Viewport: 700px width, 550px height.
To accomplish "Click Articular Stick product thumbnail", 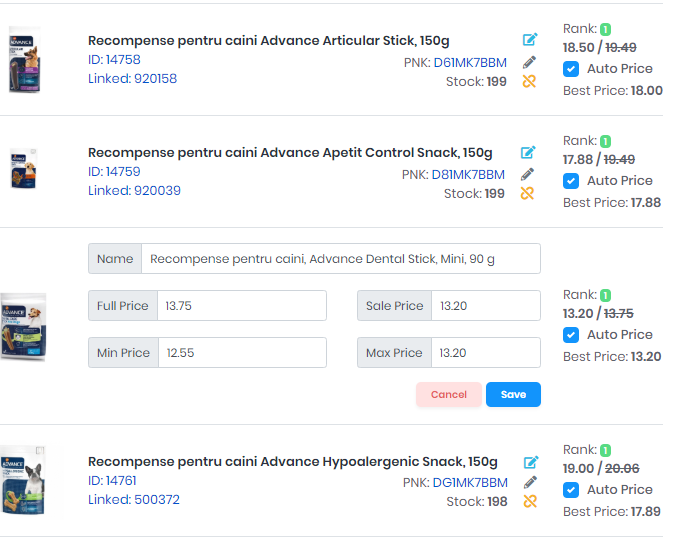I will pyautogui.click(x=24, y=60).
